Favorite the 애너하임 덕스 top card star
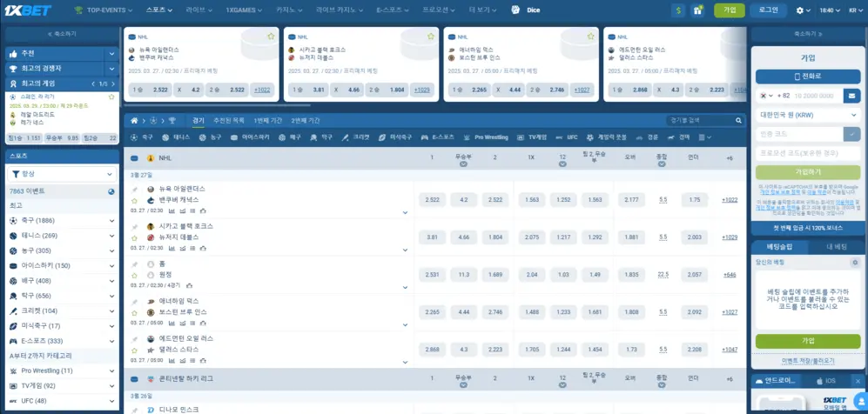 (590, 37)
